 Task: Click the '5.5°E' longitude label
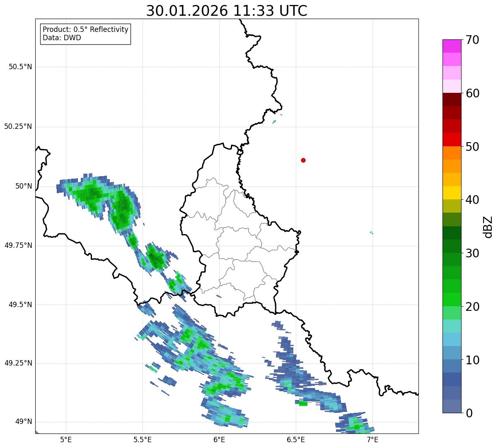point(143,439)
